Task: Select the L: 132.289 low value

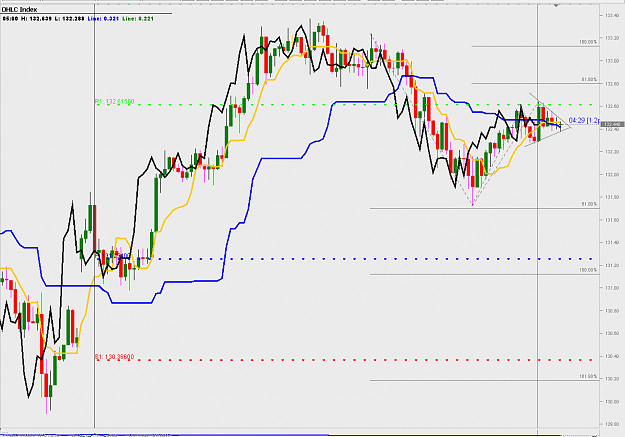Action: click(x=69, y=19)
